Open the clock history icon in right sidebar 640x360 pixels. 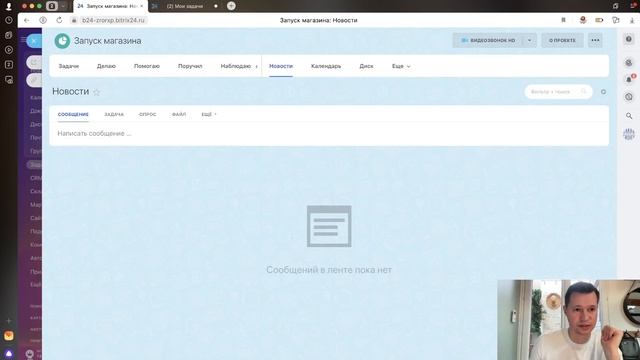click(629, 97)
